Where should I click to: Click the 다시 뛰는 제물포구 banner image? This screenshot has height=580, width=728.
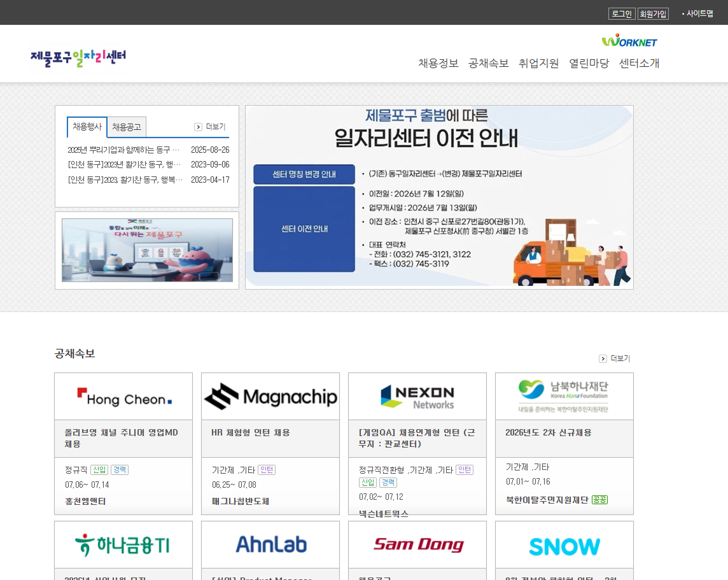[x=147, y=250]
